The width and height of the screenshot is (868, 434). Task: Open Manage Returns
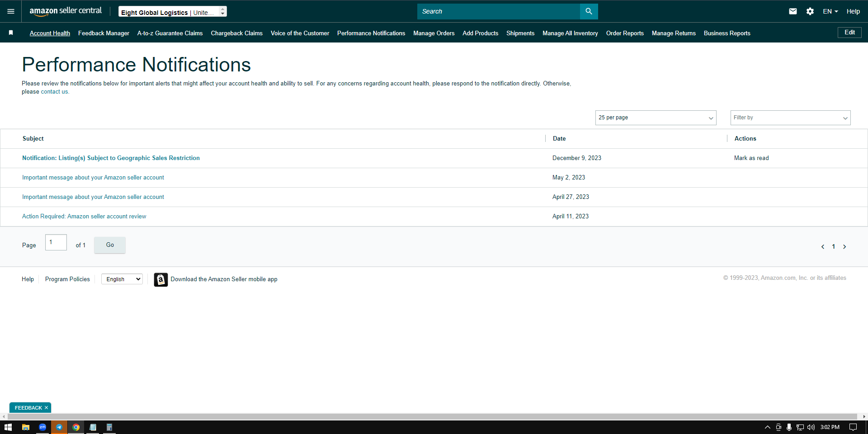[x=674, y=33]
